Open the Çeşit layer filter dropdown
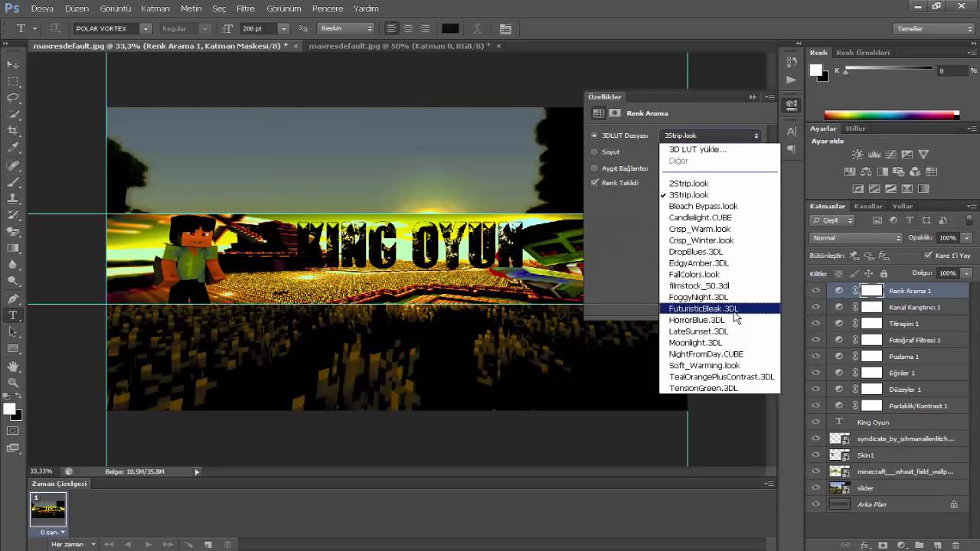 click(831, 220)
